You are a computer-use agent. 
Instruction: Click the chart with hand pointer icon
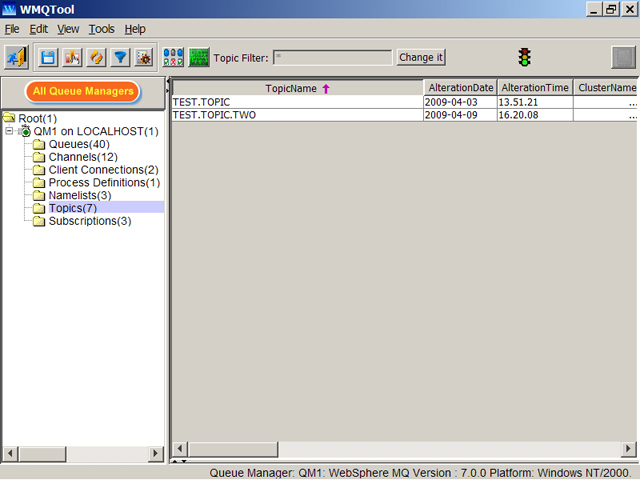click(72, 57)
